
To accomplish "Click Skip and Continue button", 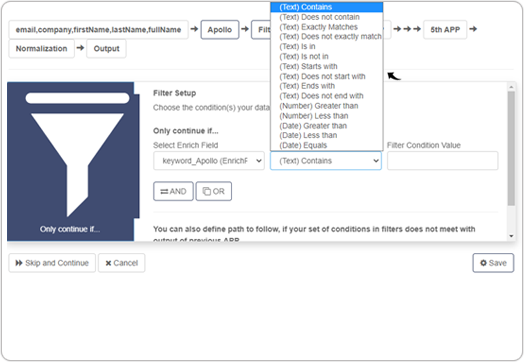I will tap(52, 263).
